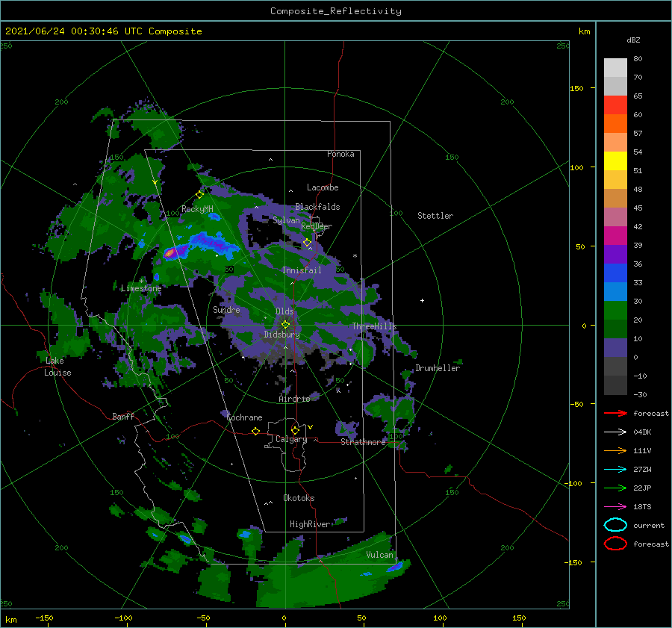Click the Innisfail town label
Viewport: 672px width, 628px height.
[x=302, y=270]
